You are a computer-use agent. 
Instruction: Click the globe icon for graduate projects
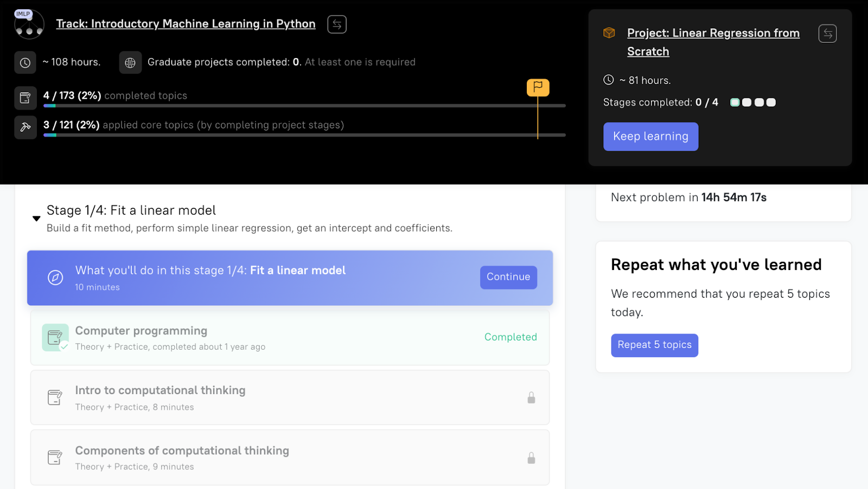(130, 63)
